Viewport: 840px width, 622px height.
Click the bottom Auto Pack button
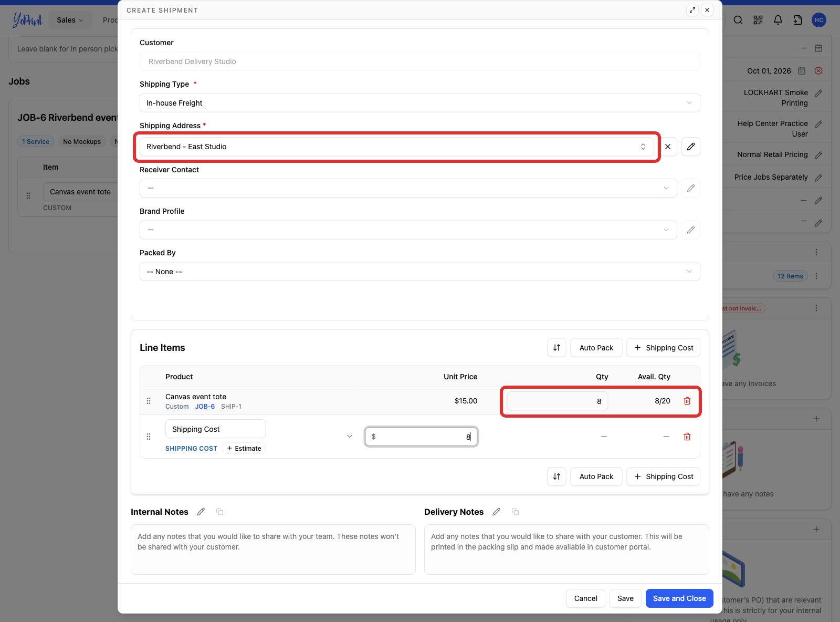(596, 476)
